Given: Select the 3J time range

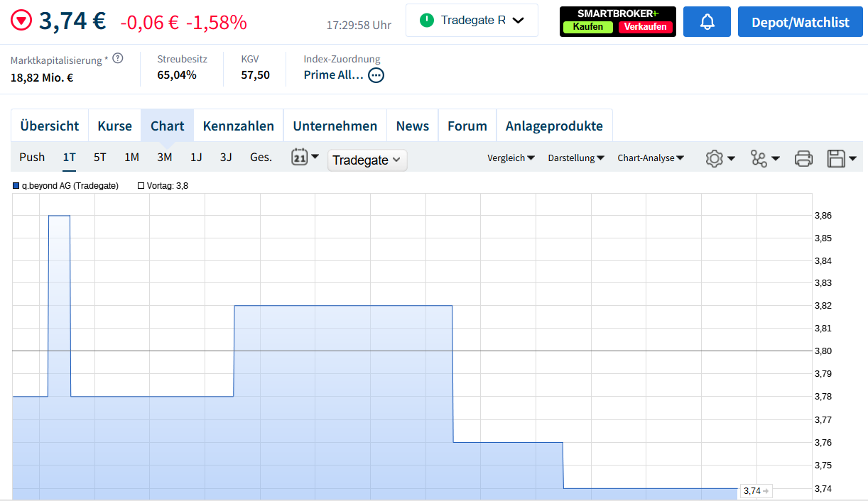Looking at the screenshot, I should 226,157.
